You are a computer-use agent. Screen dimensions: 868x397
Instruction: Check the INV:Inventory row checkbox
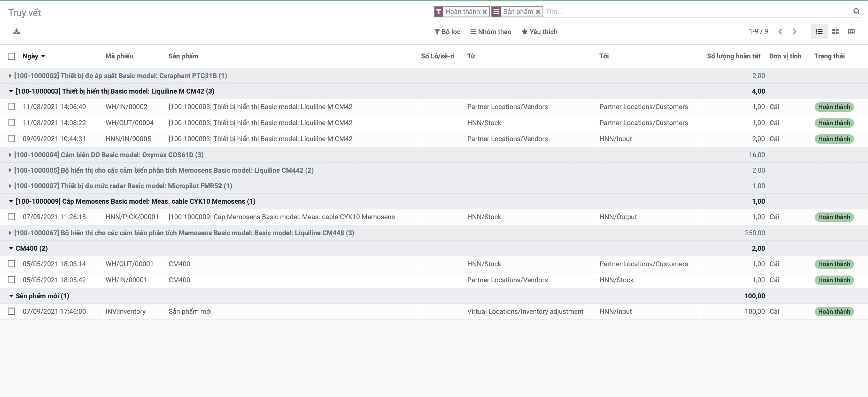point(11,311)
